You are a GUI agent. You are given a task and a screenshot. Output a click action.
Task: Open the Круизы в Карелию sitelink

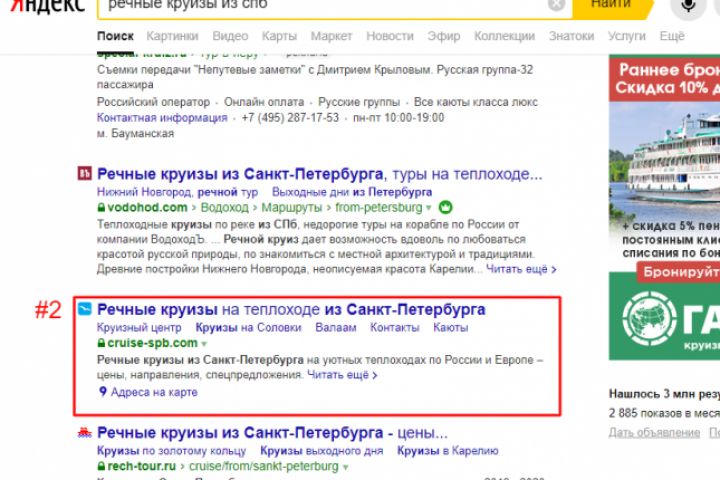coord(448,451)
